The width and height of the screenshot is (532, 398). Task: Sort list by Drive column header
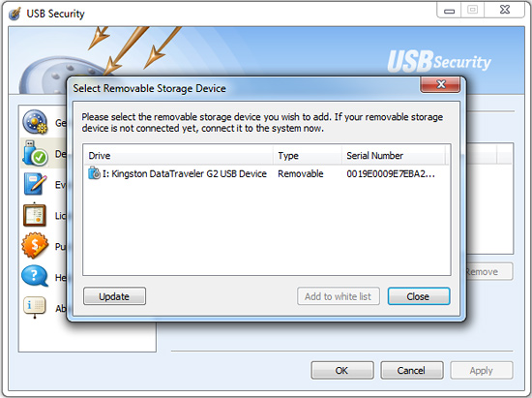pos(178,156)
